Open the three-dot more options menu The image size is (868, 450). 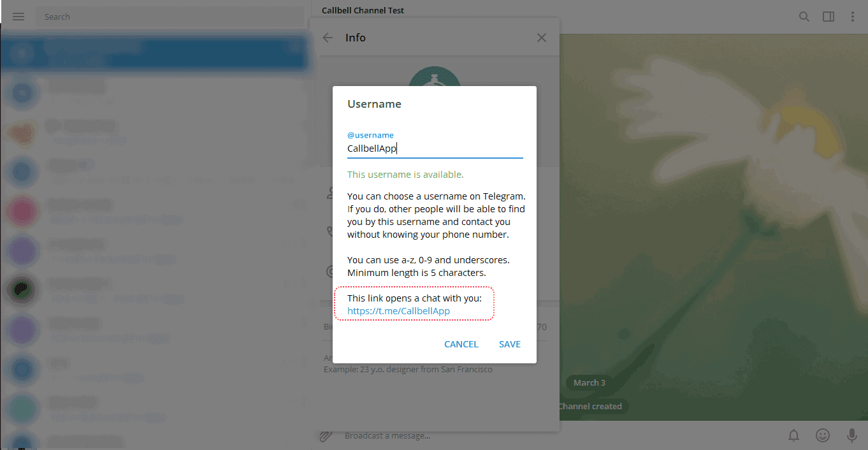click(x=853, y=17)
